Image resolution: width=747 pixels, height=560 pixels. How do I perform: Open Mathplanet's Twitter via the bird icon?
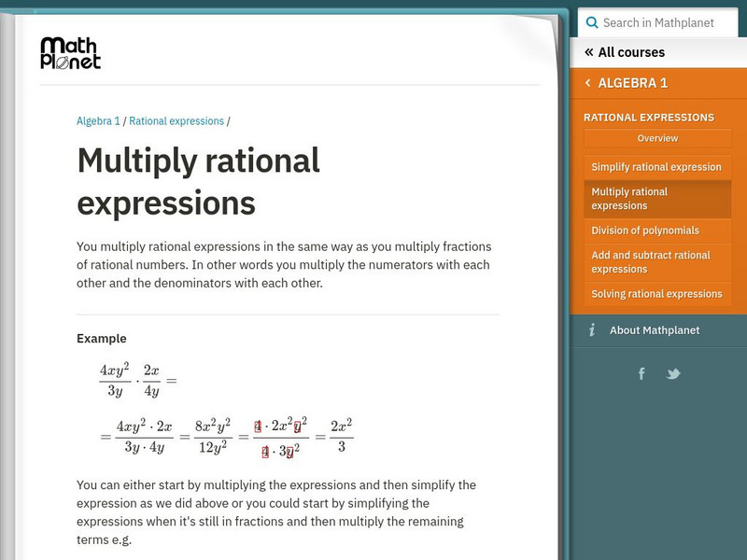(x=673, y=373)
